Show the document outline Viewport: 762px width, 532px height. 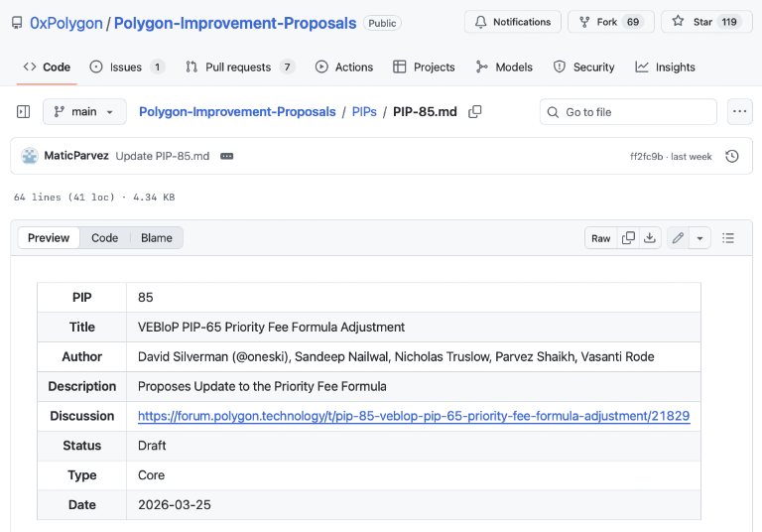tap(728, 238)
